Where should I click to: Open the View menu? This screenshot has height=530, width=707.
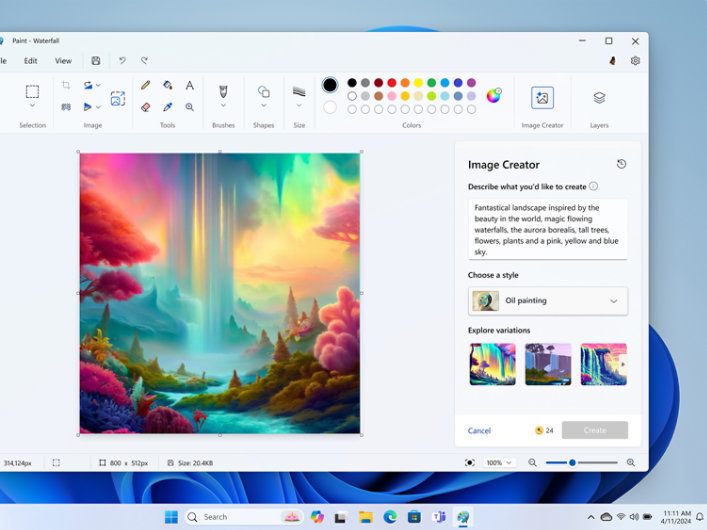63,61
